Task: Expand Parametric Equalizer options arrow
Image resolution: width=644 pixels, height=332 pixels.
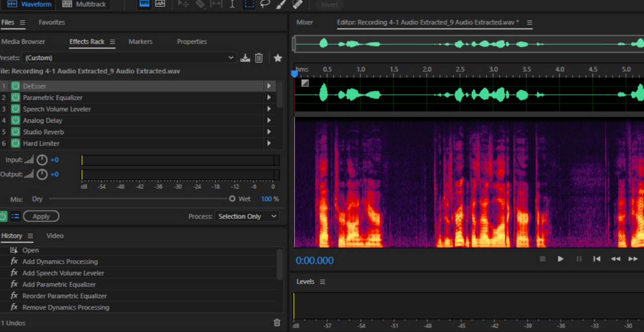Action: coord(269,98)
